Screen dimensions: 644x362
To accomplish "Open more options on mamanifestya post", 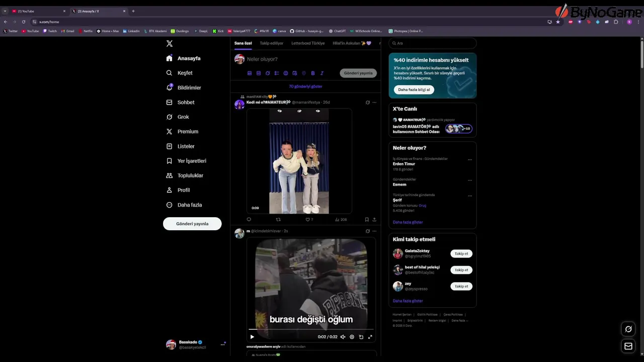I will 374,103.
